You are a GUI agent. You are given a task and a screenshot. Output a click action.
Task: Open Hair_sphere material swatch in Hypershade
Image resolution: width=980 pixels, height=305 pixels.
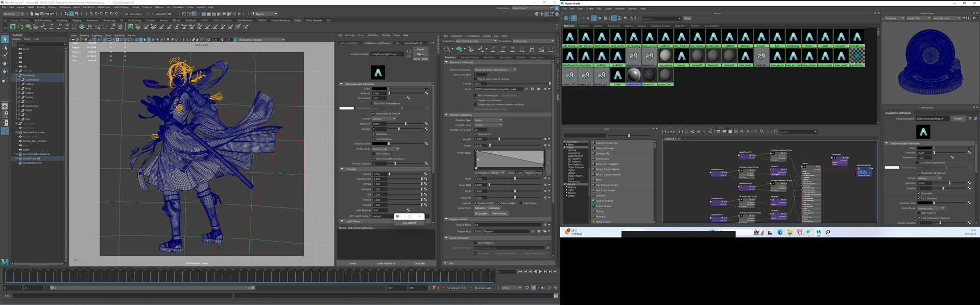click(665, 57)
